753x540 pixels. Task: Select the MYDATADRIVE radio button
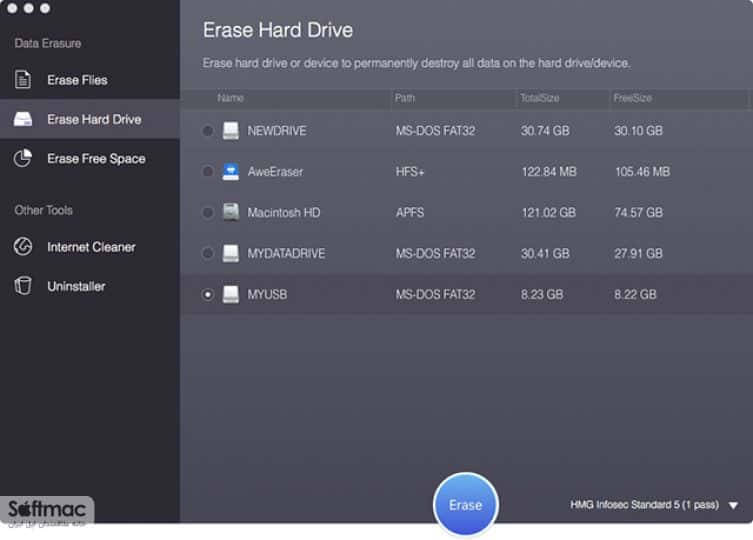[x=207, y=253]
